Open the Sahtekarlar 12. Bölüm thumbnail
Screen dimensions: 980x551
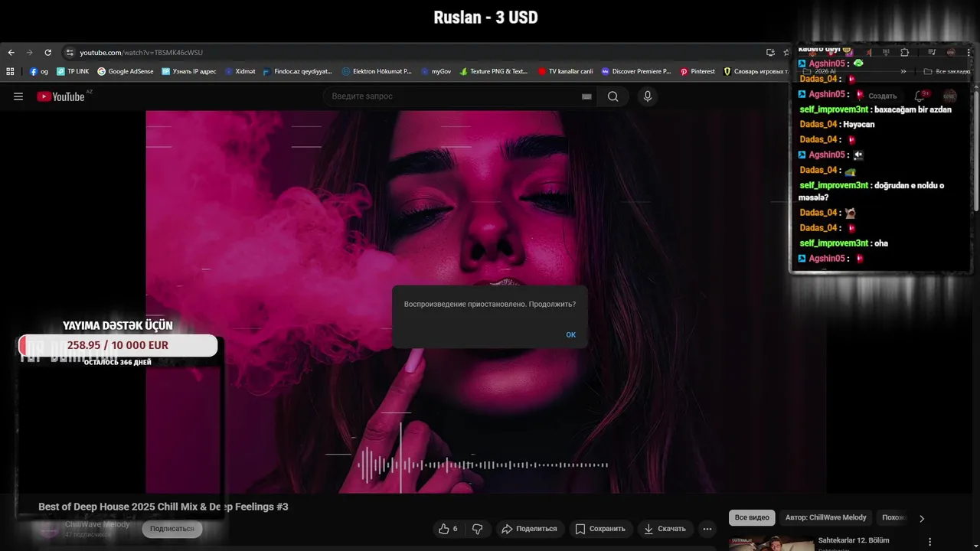(x=772, y=543)
